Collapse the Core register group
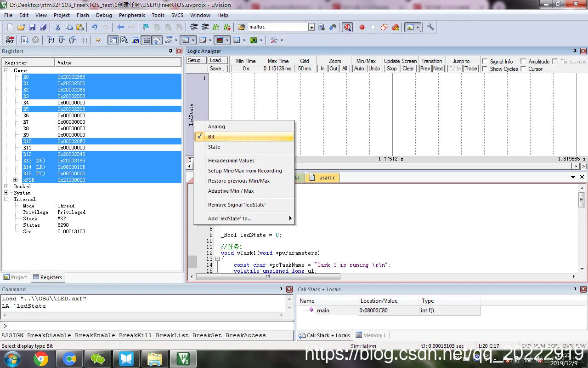The height and width of the screenshot is (368, 588). tap(6, 70)
